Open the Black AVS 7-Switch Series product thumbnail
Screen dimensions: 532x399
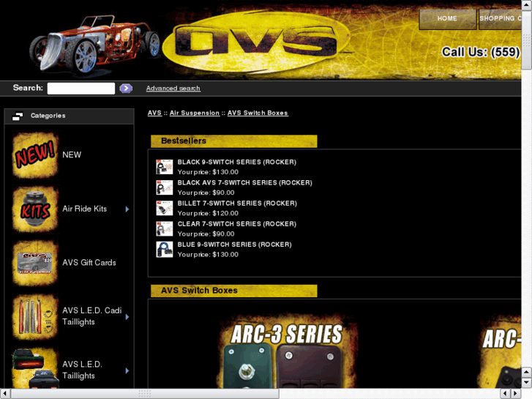[165, 187]
